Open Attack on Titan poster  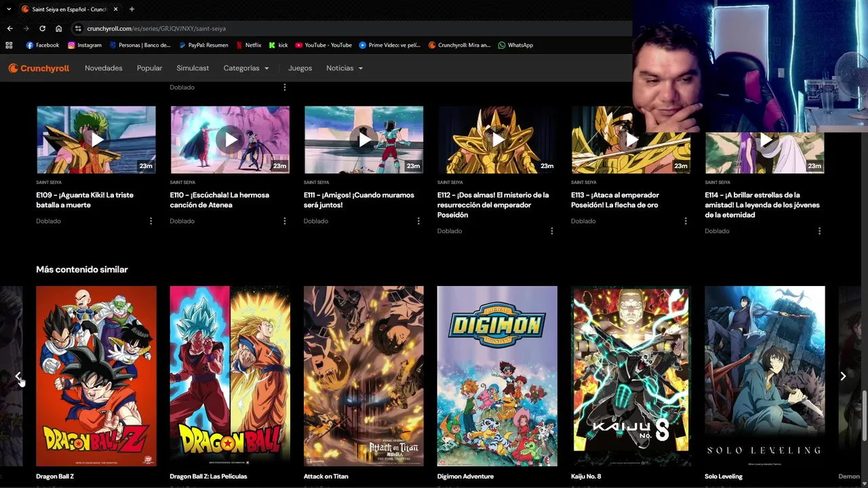click(363, 376)
